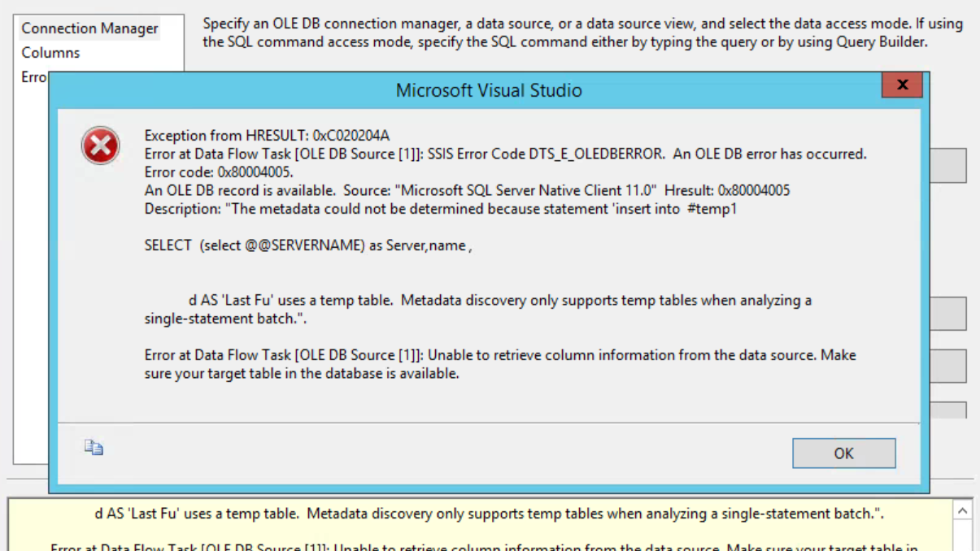The image size is (980, 551).
Task: Click the yellow panel scrollbar track
Action: [962, 536]
